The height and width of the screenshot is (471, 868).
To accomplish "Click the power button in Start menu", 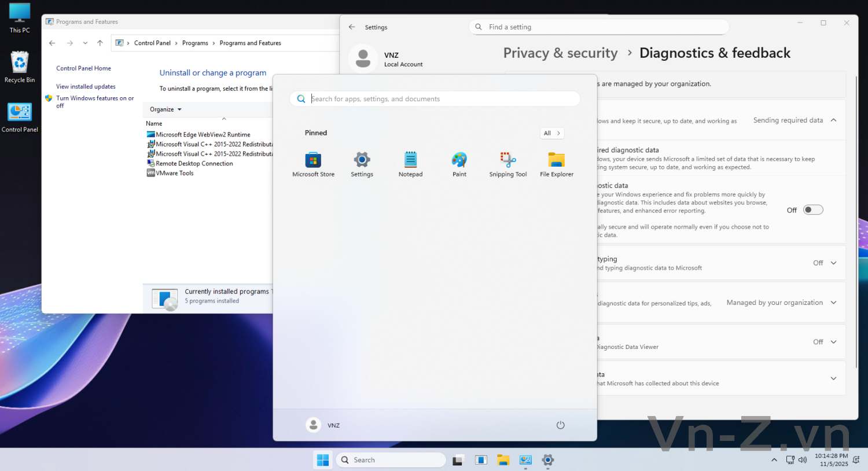I will (560, 425).
